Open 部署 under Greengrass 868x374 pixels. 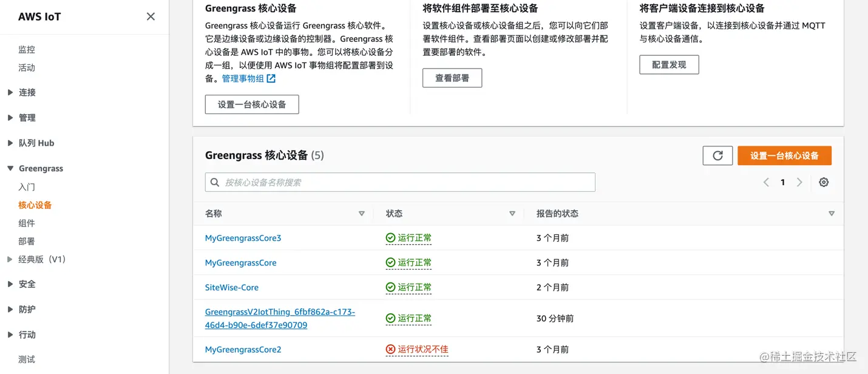[x=27, y=241]
